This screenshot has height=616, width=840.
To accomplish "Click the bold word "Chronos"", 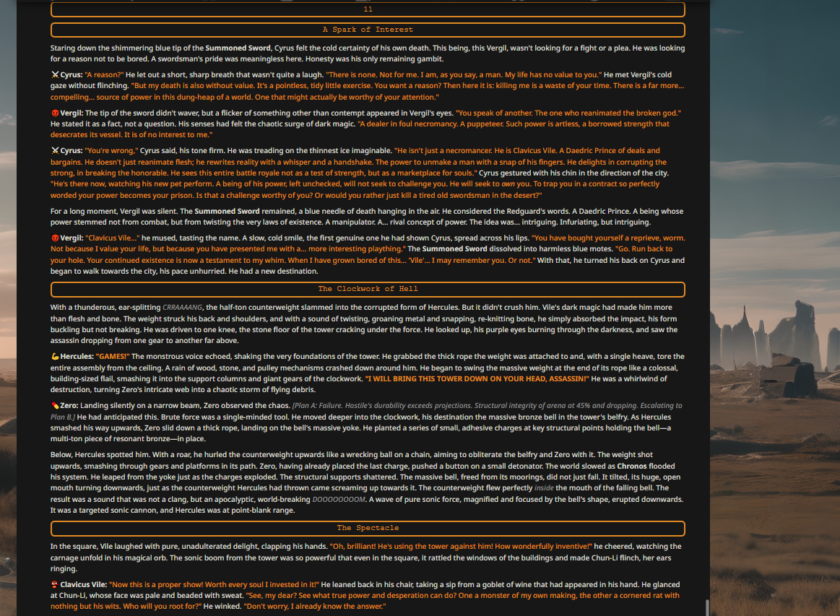I will [633, 467].
